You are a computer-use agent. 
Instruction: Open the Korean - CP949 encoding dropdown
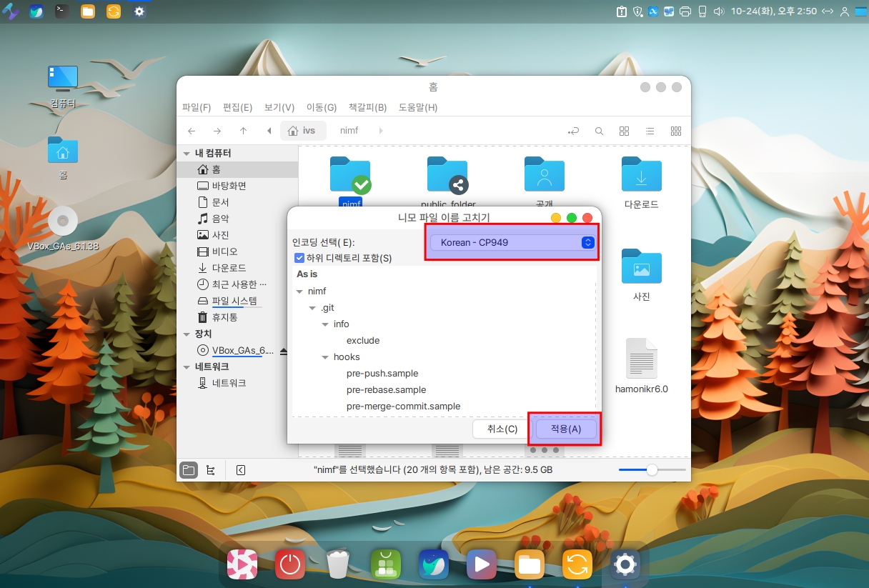(x=512, y=242)
